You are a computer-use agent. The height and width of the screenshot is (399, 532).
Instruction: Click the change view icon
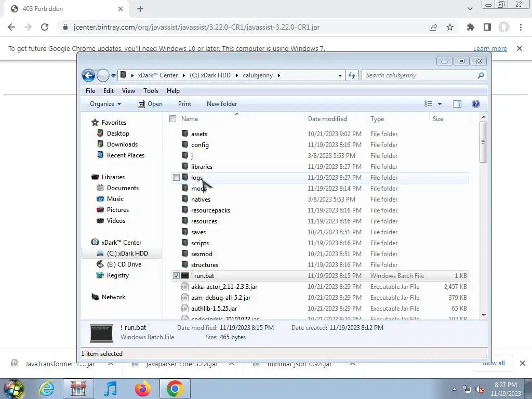pos(429,104)
